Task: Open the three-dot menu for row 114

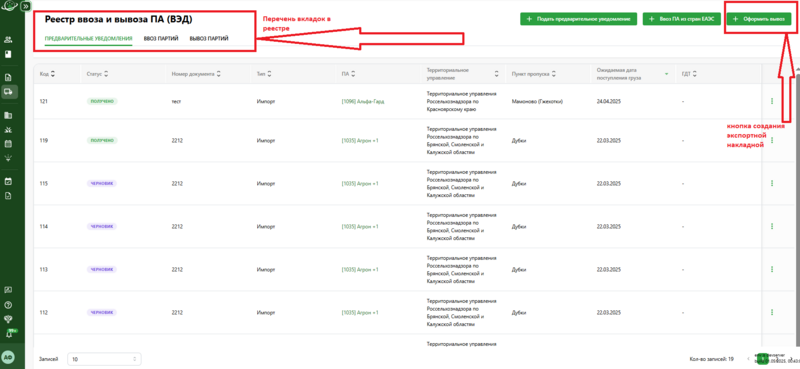Action: (x=771, y=226)
